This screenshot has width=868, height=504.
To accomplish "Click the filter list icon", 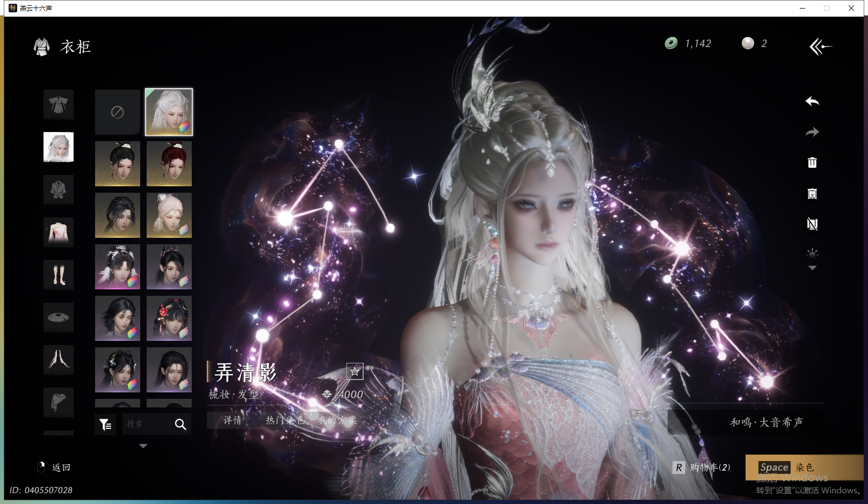I will tap(105, 425).
